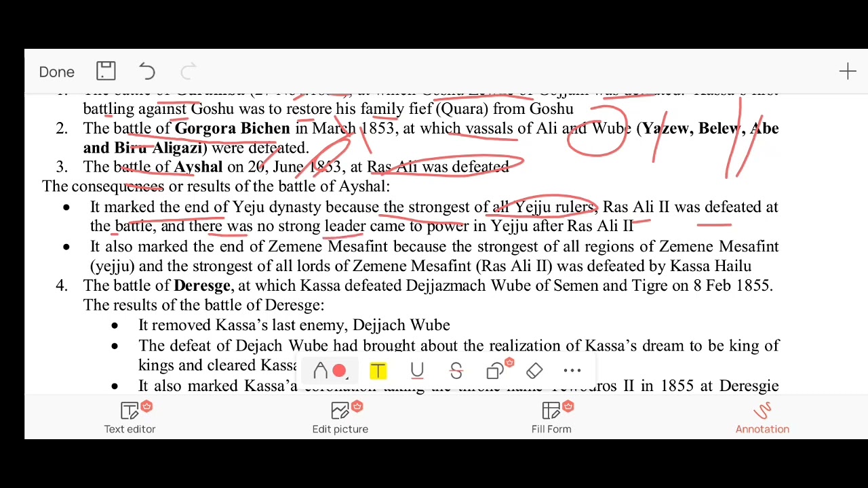Pick the red pen color dot
The width and height of the screenshot is (868, 488).
point(339,371)
